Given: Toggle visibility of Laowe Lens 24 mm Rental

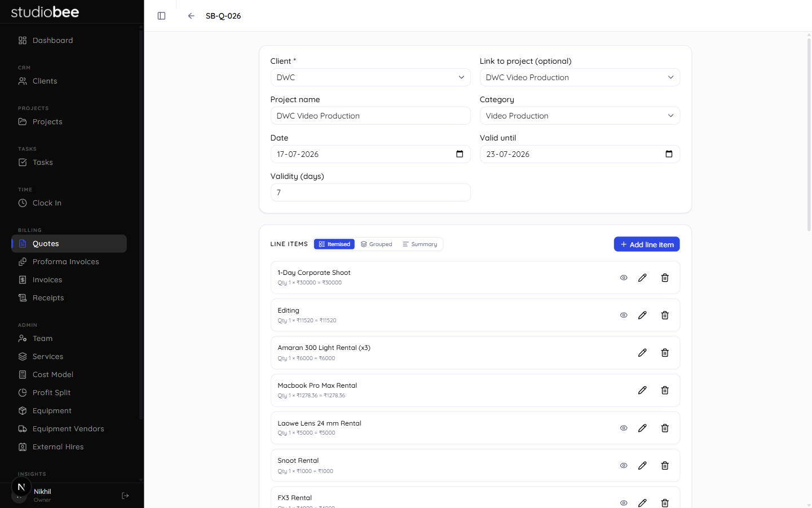Looking at the screenshot, I should click(x=624, y=428).
